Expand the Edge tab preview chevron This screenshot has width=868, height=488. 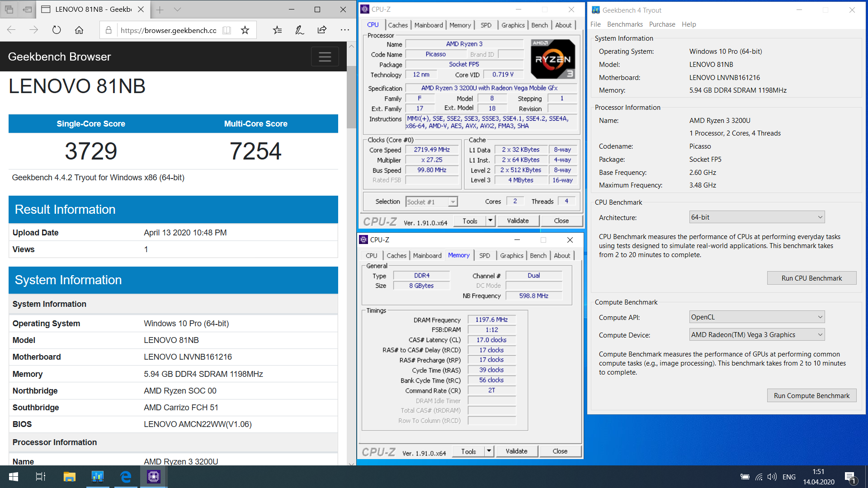tap(177, 9)
